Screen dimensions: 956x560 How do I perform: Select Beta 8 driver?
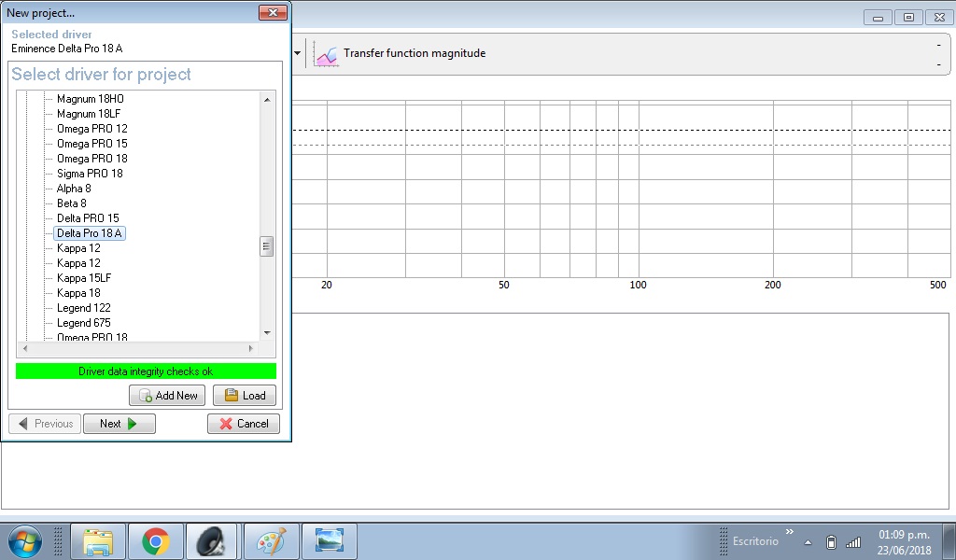coord(71,203)
